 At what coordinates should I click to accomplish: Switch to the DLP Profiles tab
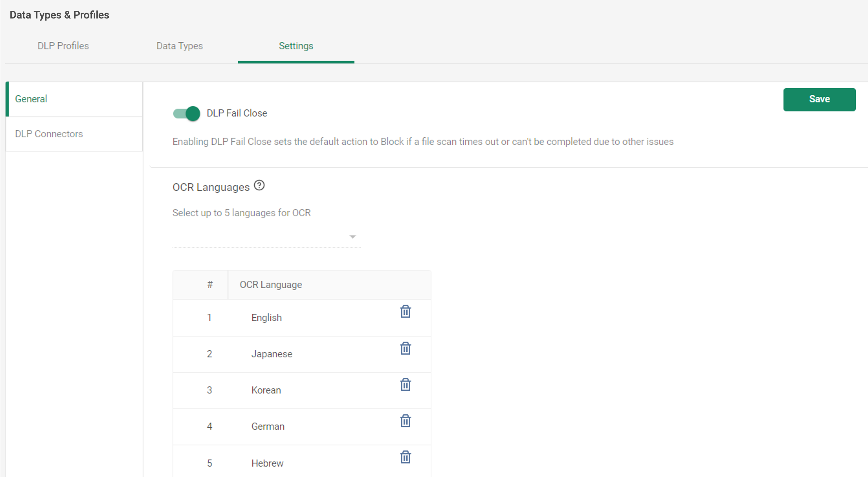[63, 46]
